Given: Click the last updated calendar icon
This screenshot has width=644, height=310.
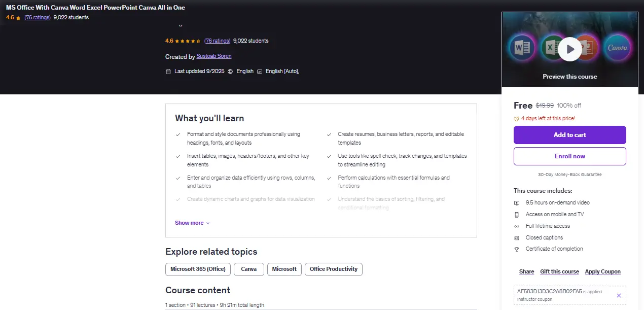Looking at the screenshot, I should coord(168,72).
